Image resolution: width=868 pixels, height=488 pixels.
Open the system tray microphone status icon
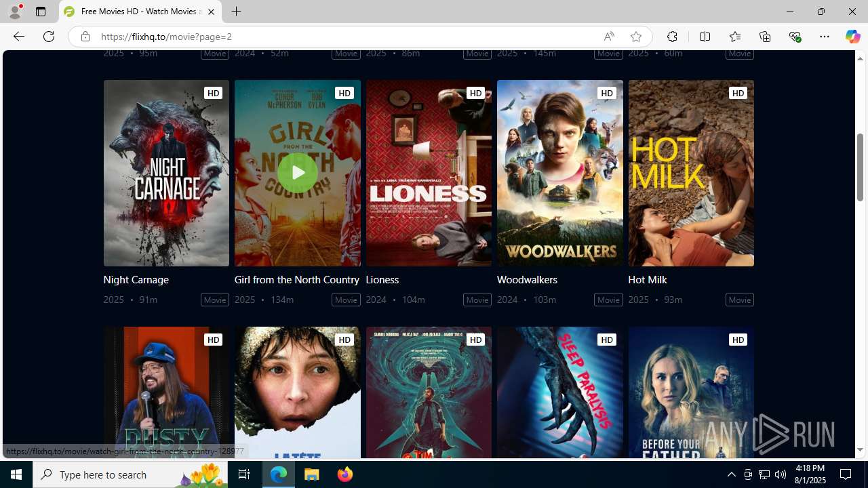748,474
